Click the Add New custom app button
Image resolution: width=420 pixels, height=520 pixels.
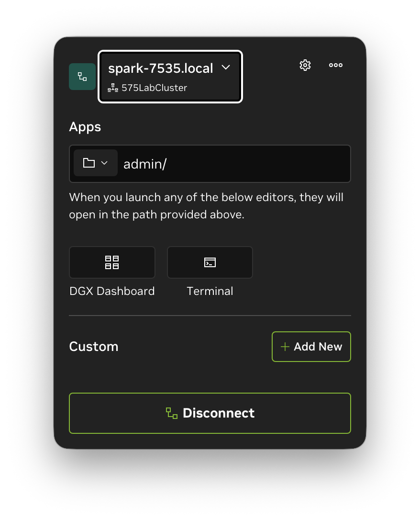[311, 347]
